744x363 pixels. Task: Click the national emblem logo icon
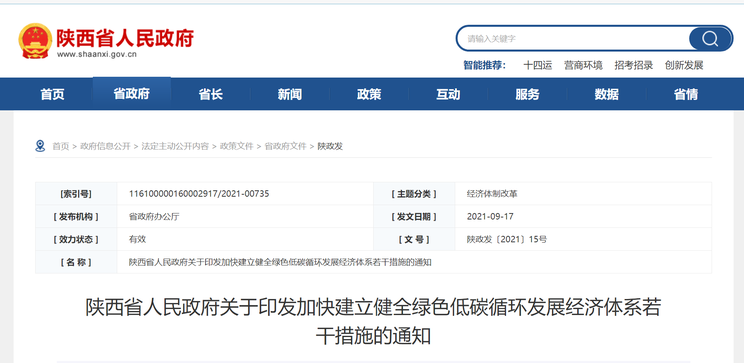point(35,41)
